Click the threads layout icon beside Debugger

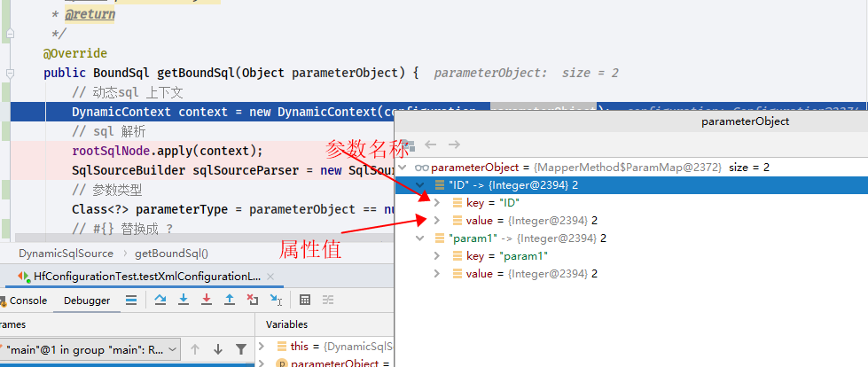(131, 300)
